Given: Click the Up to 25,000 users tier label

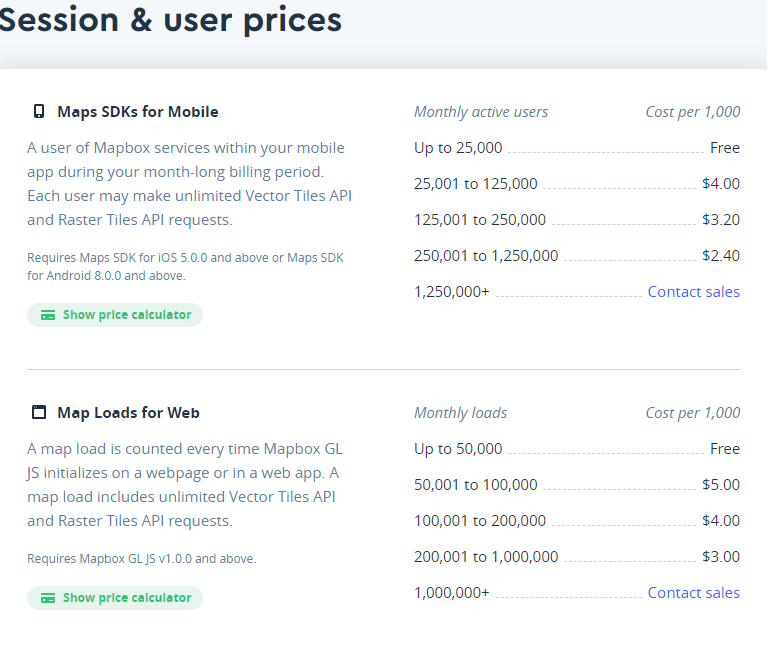Looking at the screenshot, I should 458,148.
